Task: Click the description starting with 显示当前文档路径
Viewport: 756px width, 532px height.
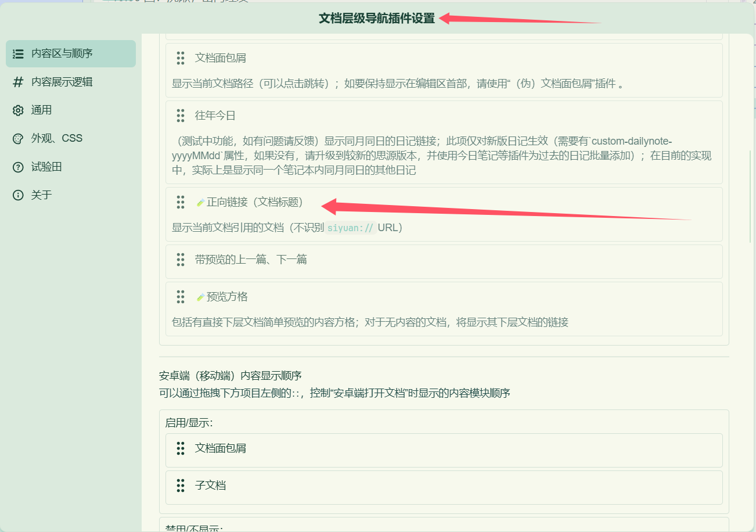Action: click(x=398, y=84)
